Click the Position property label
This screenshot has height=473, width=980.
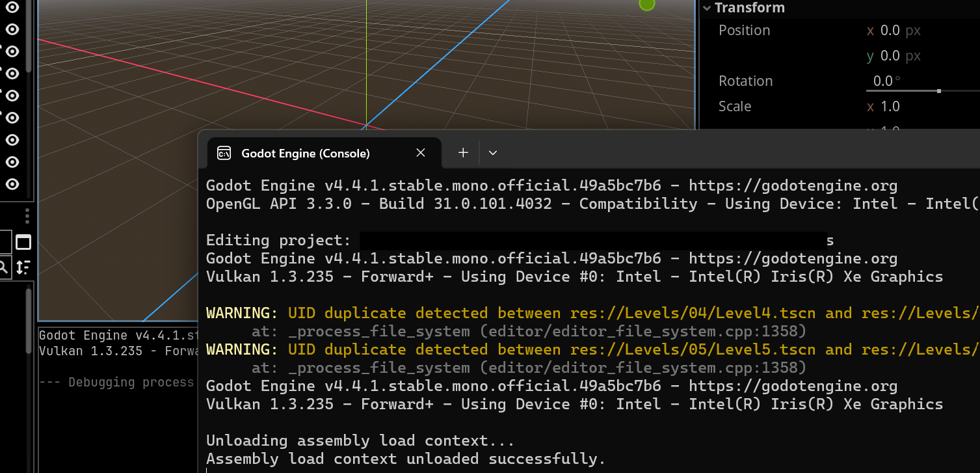pos(744,31)
